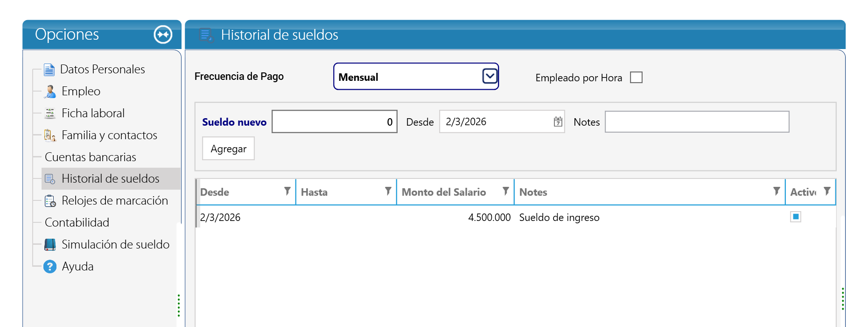The height and width of the screenshot is (327, 868).
Task: Filter the Desde column
Action: [287, 191]
